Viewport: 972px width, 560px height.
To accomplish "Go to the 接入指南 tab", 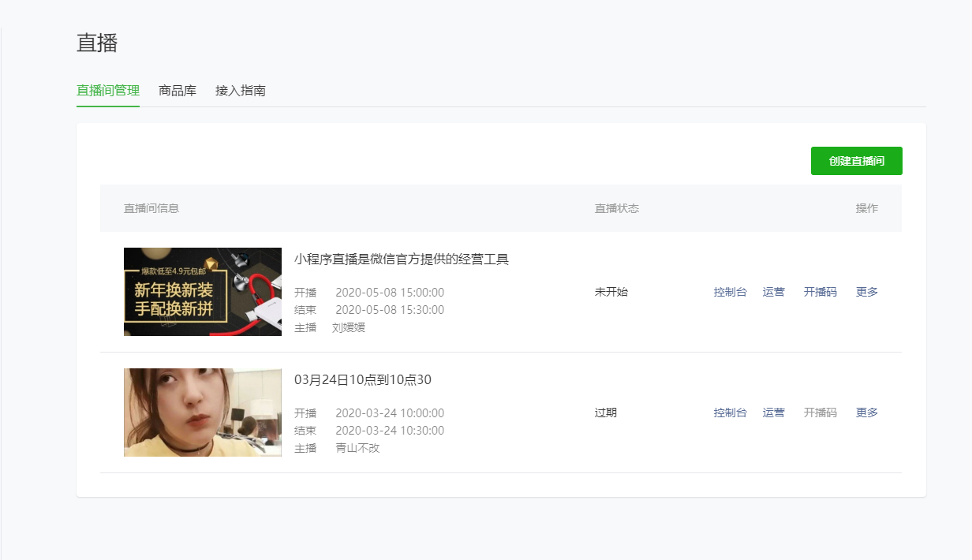I will click(x=240, y=91).
